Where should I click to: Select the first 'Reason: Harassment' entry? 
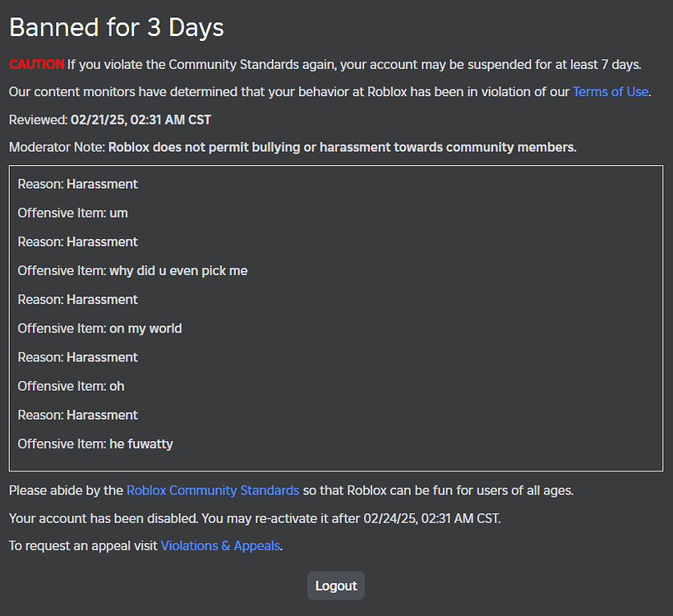tap(77, 184)
